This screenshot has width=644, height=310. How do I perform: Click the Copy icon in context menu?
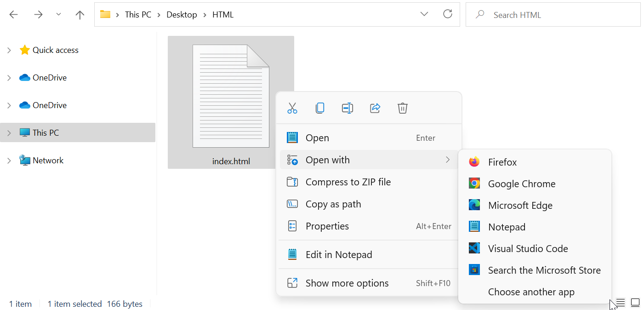320,108
